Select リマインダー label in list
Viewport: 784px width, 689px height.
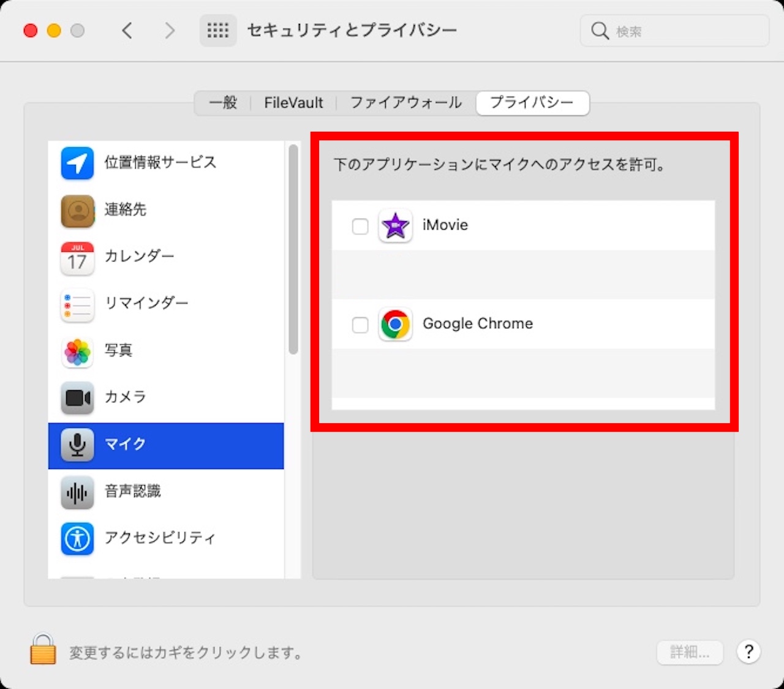pos(146,303)
